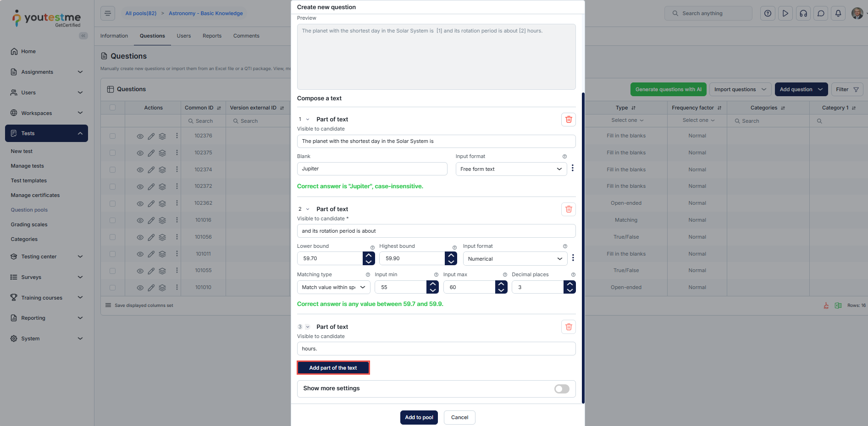
Task: Click Generate questions with AI
Action: (669, 89)
